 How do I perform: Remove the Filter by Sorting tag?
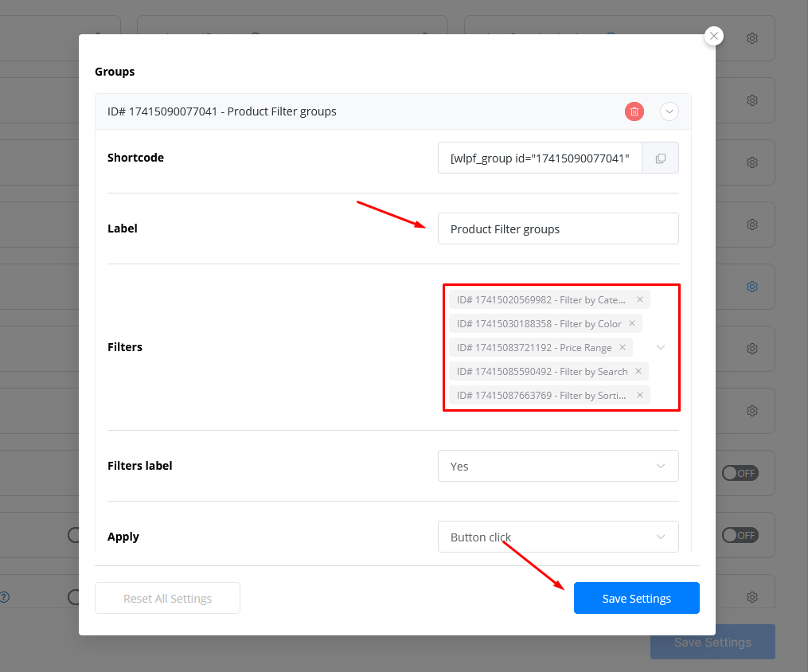click(x=639, y=396)
